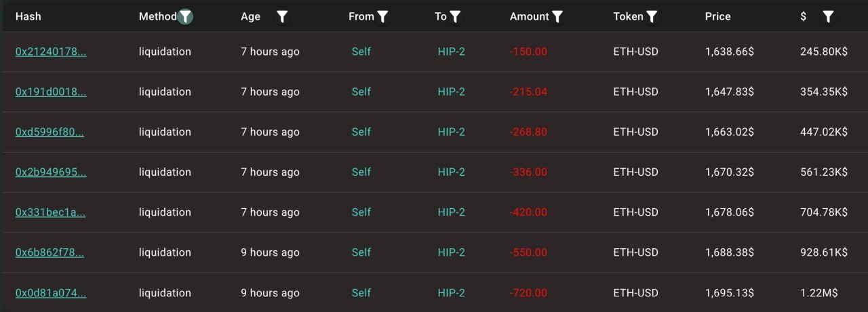
Task: Click the Amount filter funnel icon
Action: [557, 17]
